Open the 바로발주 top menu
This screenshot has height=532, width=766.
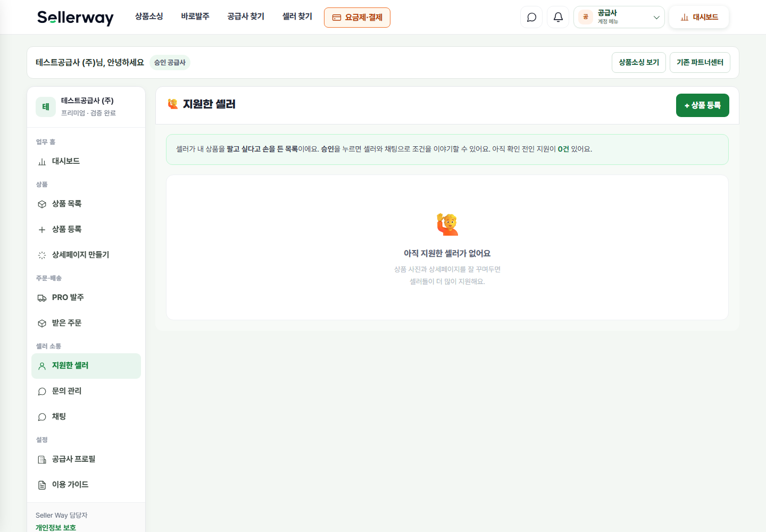click(x=195, y=16)
